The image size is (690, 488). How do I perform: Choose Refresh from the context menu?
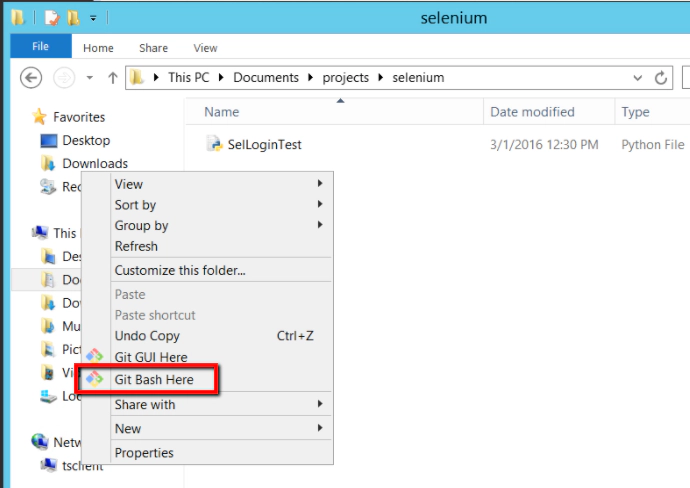(221, 246)
